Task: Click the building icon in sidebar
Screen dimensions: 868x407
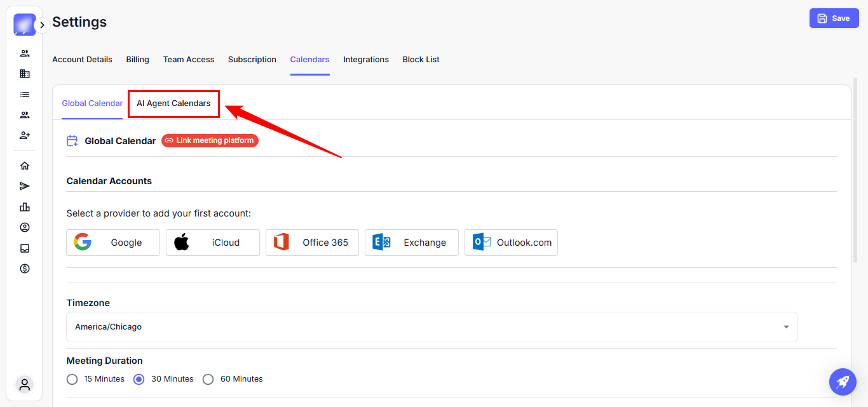Action: click(25, 74)
